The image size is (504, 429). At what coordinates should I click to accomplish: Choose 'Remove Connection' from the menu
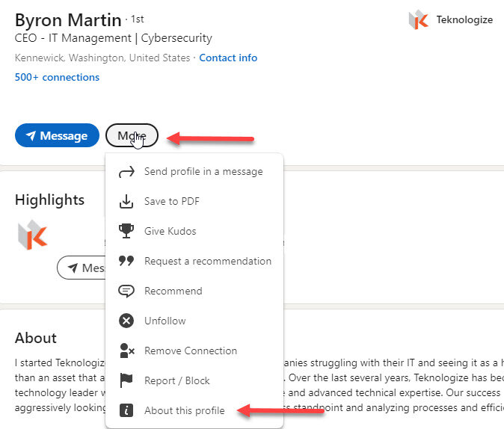tap(190, 351)
